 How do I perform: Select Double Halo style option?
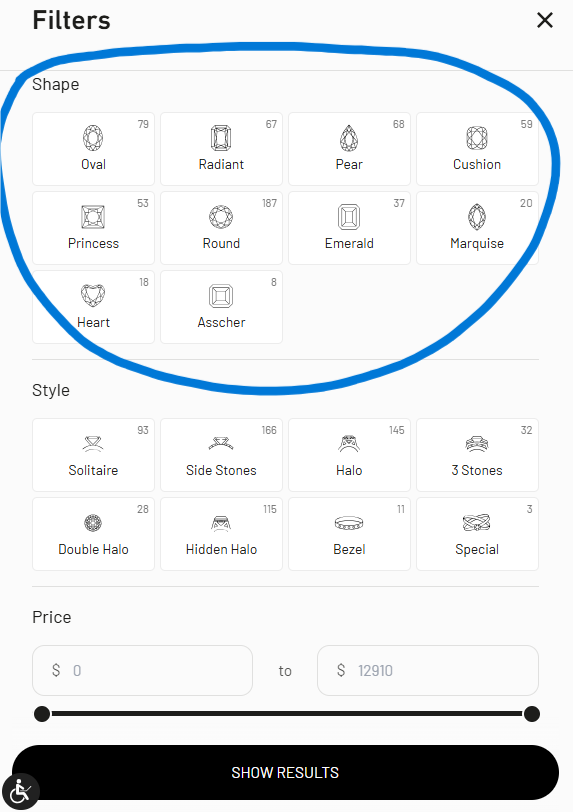93,534
